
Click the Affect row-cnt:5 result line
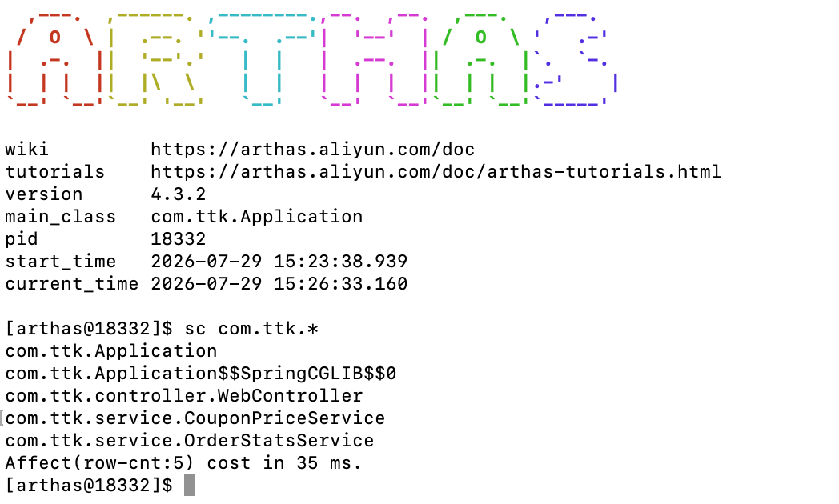[183, 463]
